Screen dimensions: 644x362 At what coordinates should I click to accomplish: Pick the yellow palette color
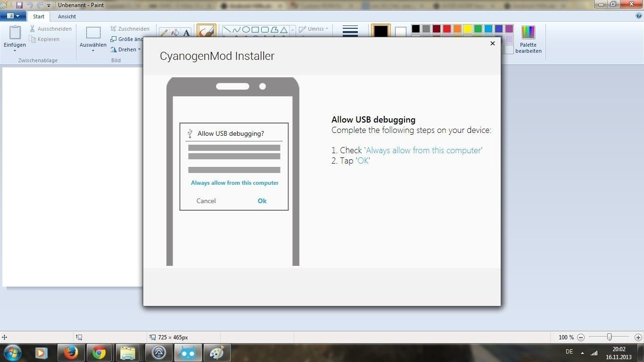467,29
